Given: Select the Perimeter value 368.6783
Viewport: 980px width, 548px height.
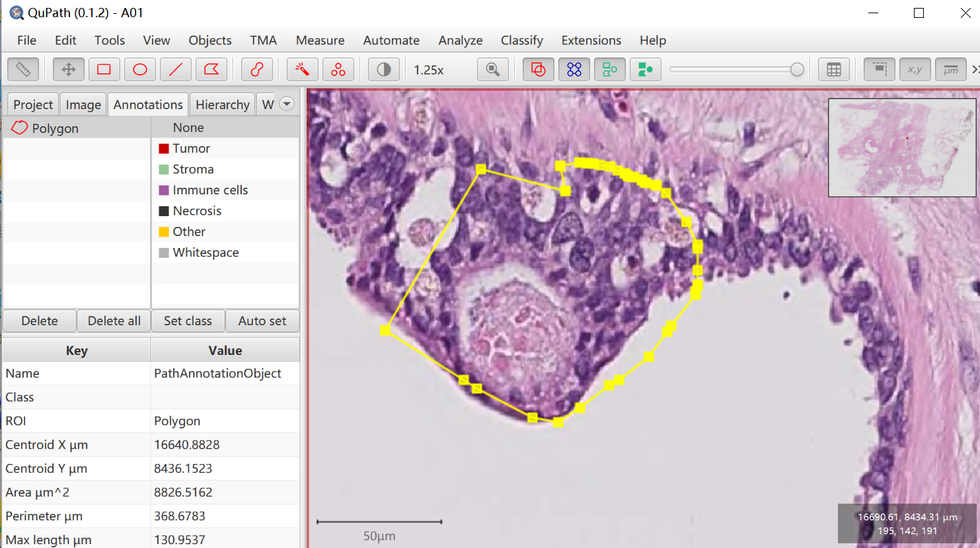Looking at the screenshot, I should point(225,516).
